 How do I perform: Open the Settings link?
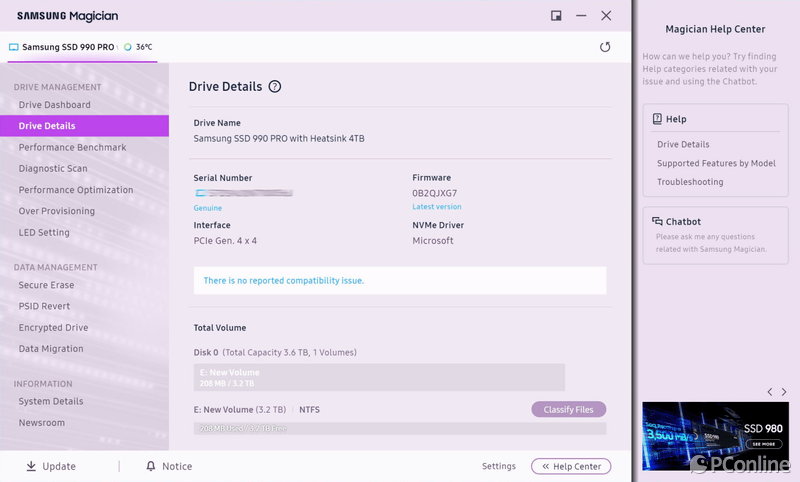(499, 466)
